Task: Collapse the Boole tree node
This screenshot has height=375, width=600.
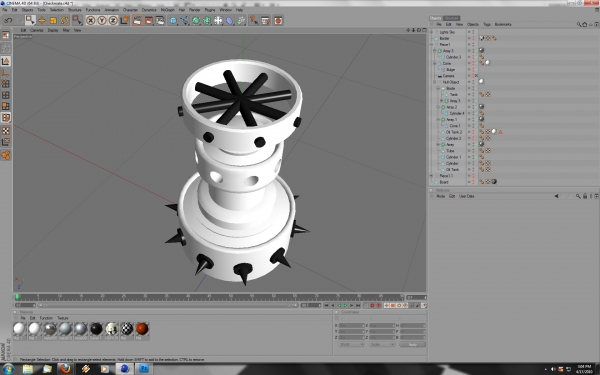Action: (x=438, y=88)
